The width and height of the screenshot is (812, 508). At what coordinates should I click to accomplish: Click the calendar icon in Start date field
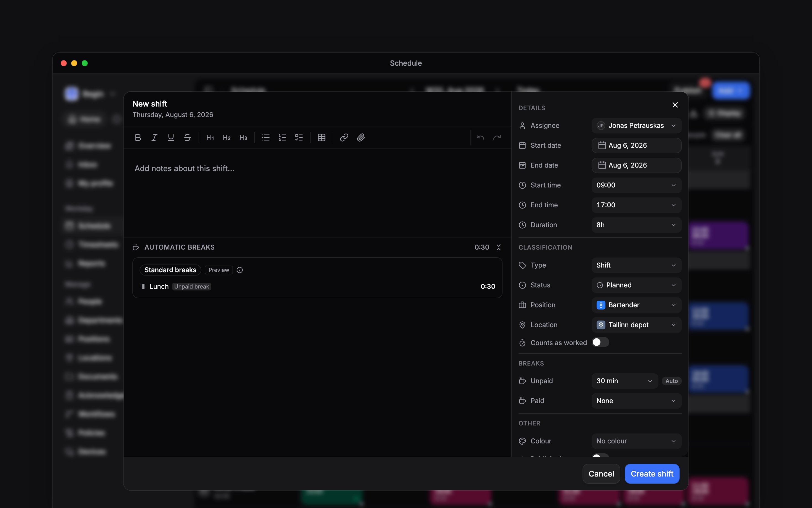click(602, 145)
